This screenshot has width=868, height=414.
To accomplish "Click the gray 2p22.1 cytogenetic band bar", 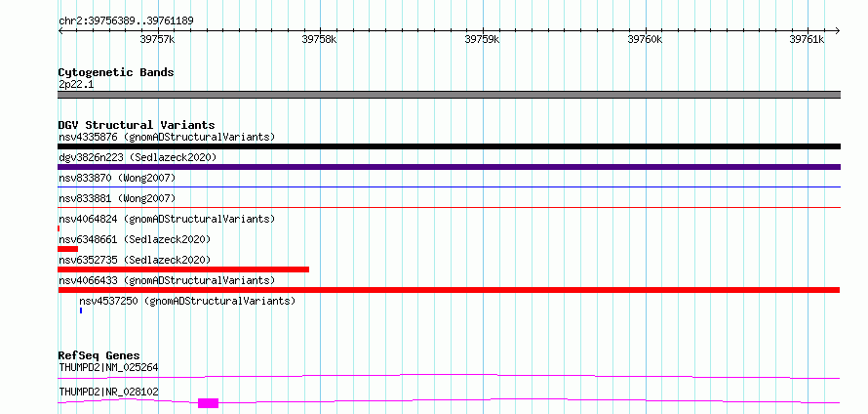I will coord(449,95).
